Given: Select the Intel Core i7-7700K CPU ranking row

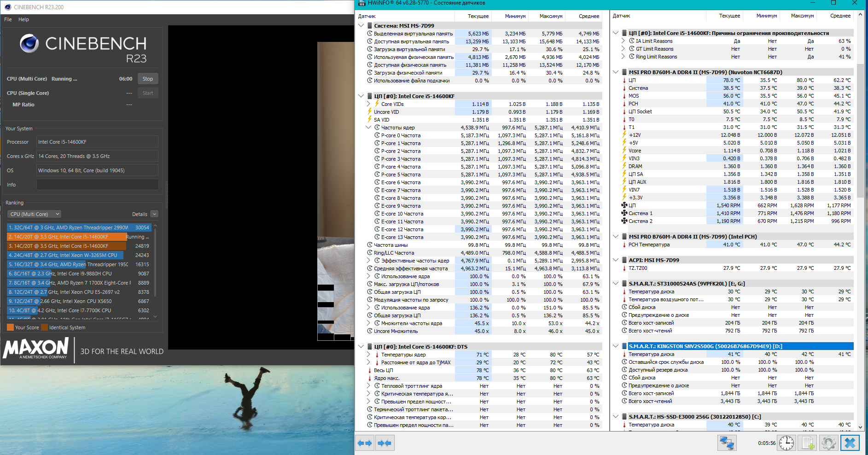Looking at the screenshot, I should coord(79,310).
